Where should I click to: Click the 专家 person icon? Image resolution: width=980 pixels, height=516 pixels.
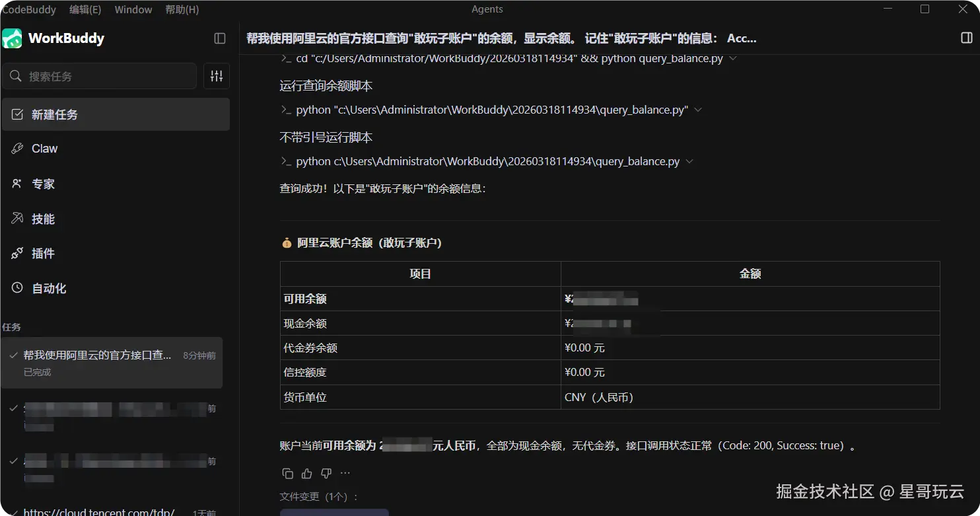pyautogui.click(x=18, y=184)
